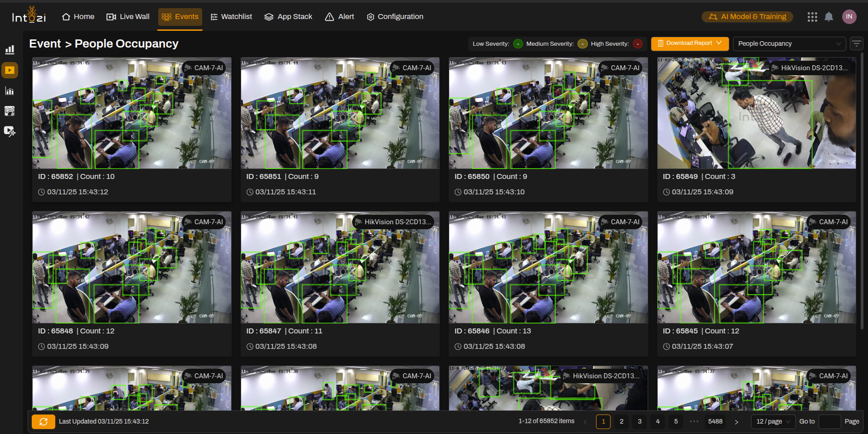Open event ID 65849 thumbnail

[756, 113]
